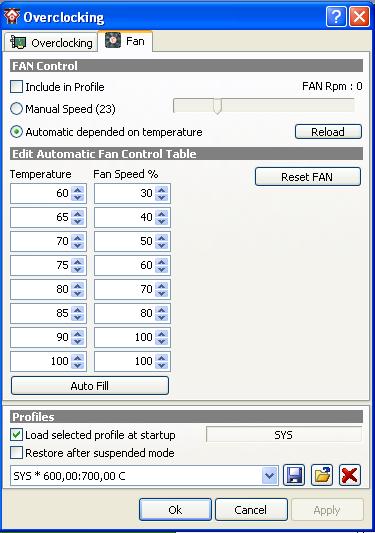Decrease the 30 percent fan speed value
This screenshot has width=375, height=533.
tap(161, 197)
